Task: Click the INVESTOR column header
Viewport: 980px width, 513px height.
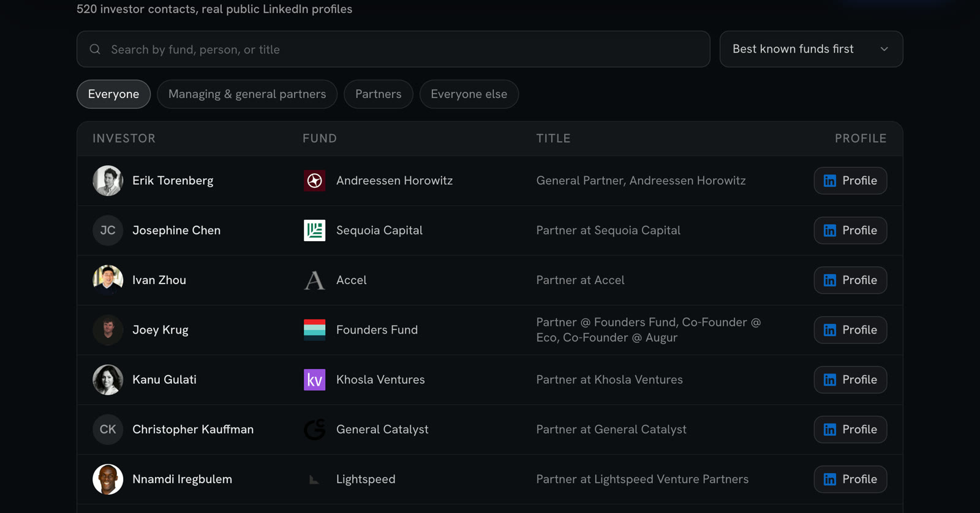Action: point(124,138)
